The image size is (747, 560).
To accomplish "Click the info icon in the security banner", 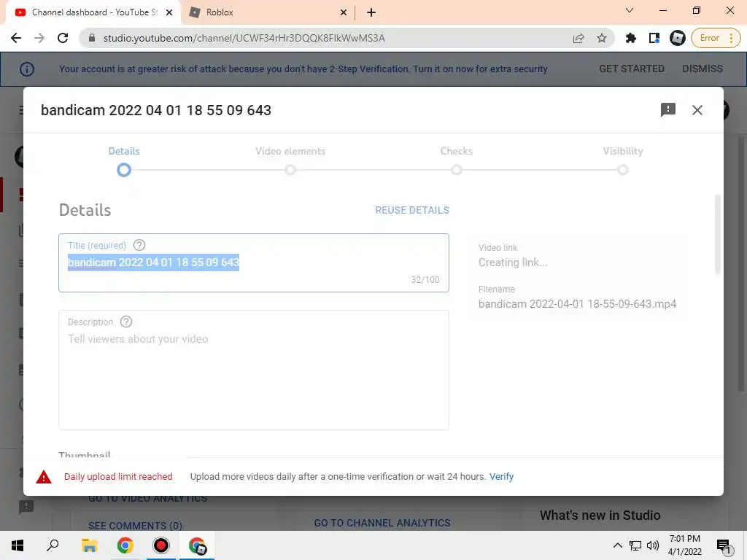I will (x=27, y=69).
